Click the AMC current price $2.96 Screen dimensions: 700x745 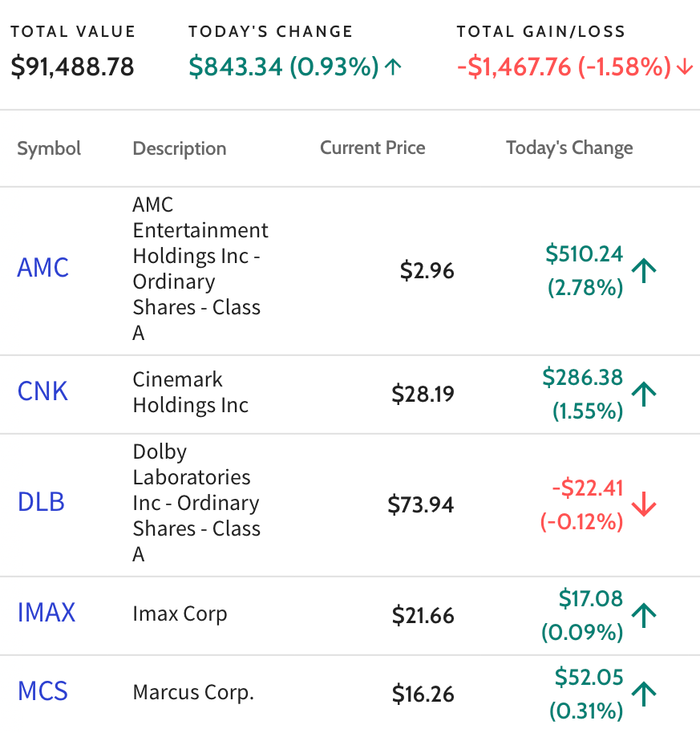[427, 270]
